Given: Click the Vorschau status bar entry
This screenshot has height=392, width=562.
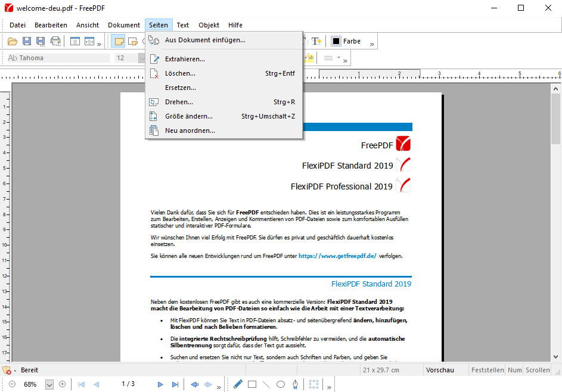Looking at the screenshot, I should [x=440, y=370].
